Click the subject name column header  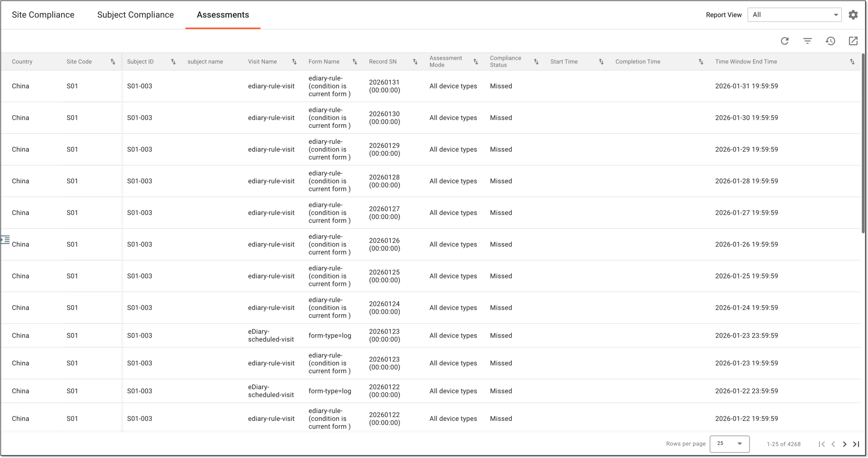tap(205, 62)
